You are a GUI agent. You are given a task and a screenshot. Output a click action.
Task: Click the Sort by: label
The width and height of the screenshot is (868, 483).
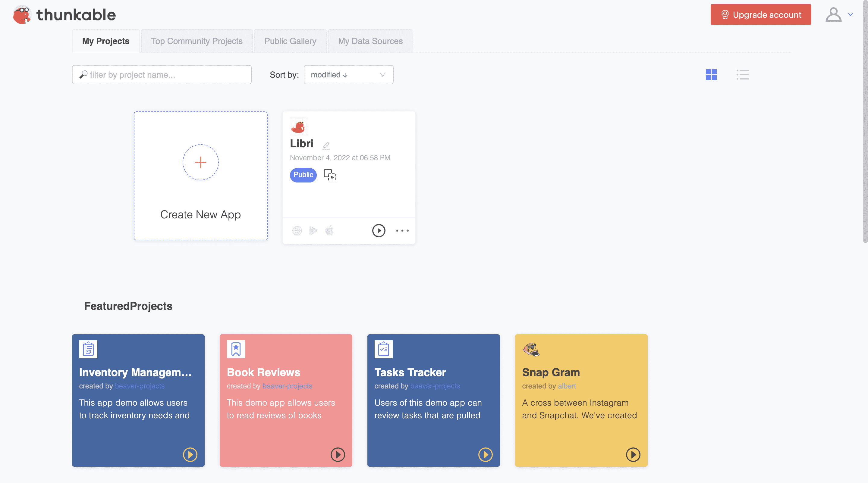[284, 75]
